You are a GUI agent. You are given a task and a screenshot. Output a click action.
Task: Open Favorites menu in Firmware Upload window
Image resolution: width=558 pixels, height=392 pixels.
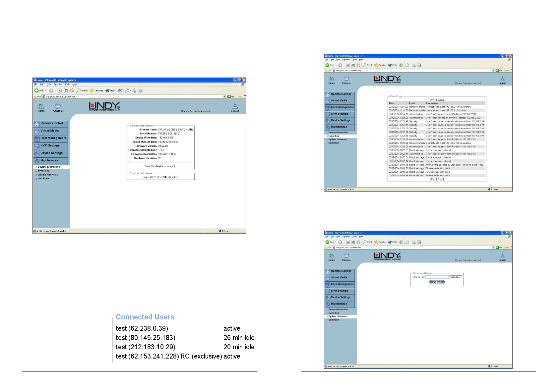(346, 237)
